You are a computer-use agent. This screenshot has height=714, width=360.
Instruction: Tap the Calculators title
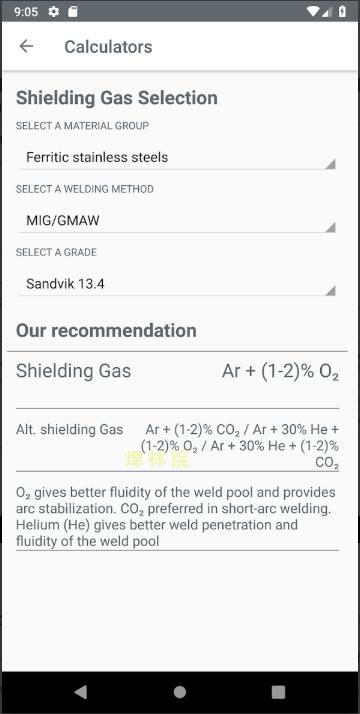click(108, 47)
